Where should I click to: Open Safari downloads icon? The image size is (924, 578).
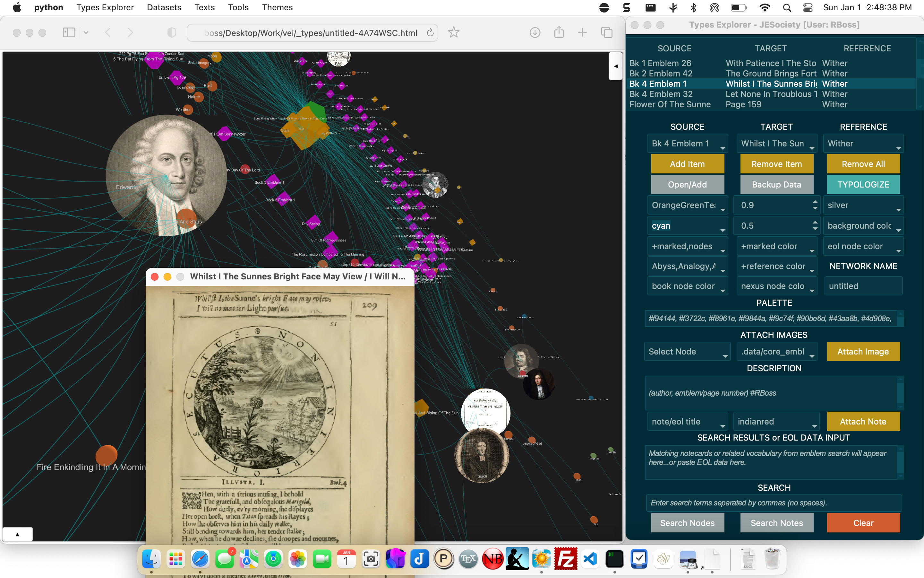[x=535, y=32]
